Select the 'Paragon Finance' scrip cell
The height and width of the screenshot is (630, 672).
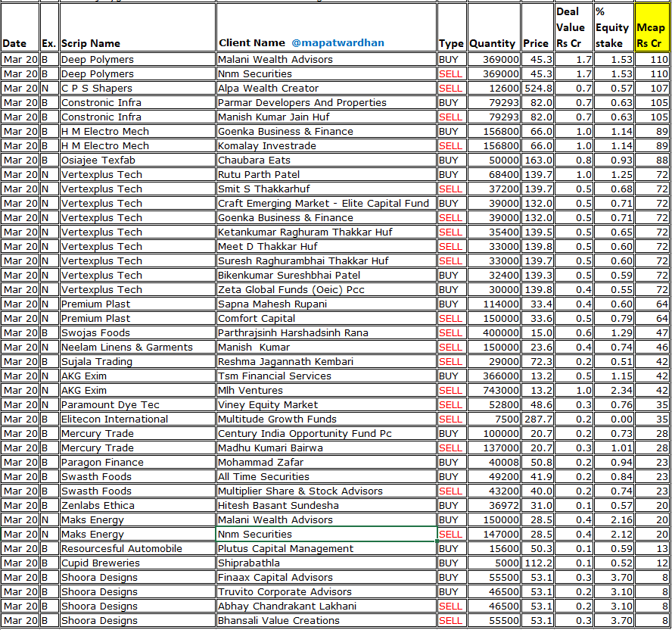coord(138,462)
